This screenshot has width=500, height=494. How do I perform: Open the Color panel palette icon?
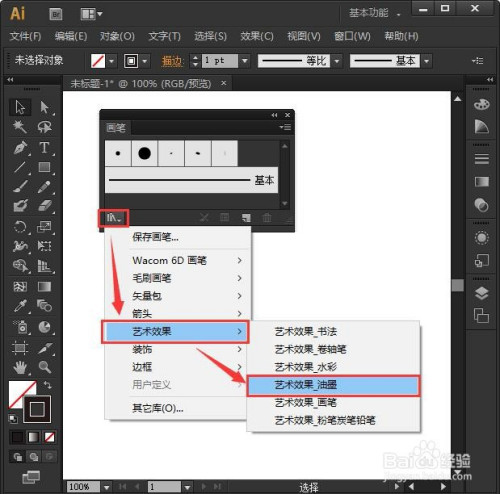pyautogui.click(x=481, y=104)
